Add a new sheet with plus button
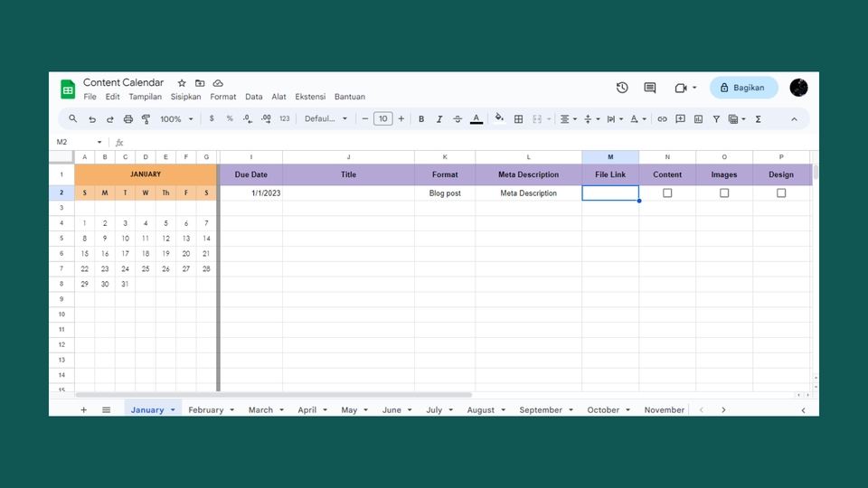Image resolution: width=868 pixels, height=488 pixels. pyautogui.click(x=83, y=410)
